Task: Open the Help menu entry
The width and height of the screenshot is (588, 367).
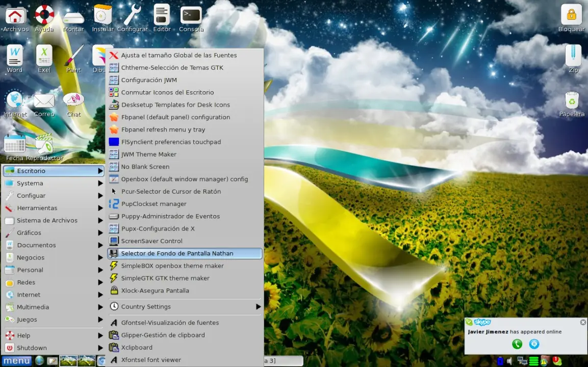Action: tap(53, 335)
